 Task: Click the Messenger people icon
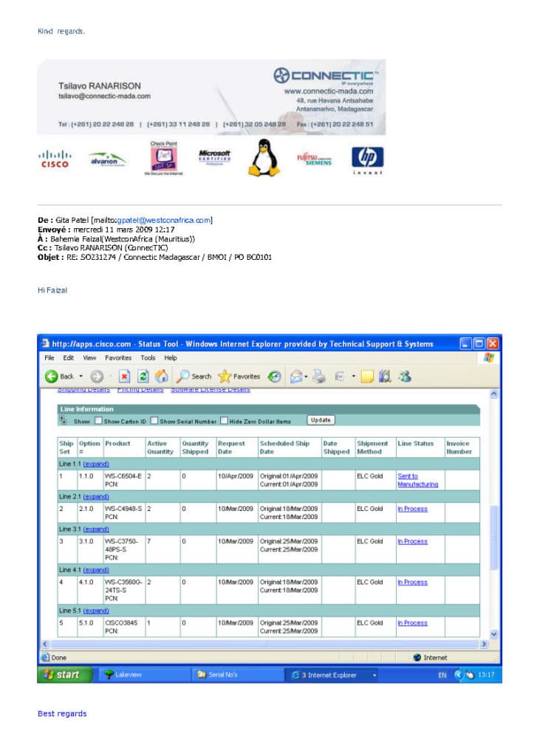click(x=404, y=377)
